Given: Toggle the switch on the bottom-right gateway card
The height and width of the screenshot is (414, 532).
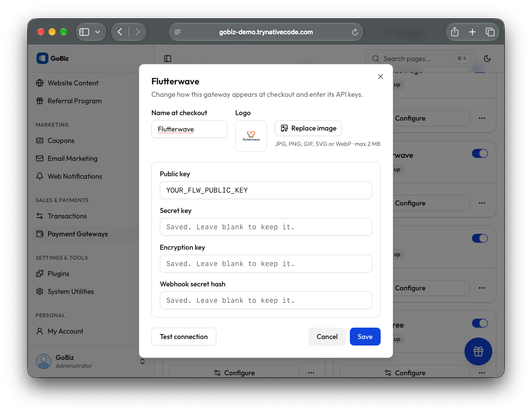Looking at the screenshot, I should (x=480, y=323).
